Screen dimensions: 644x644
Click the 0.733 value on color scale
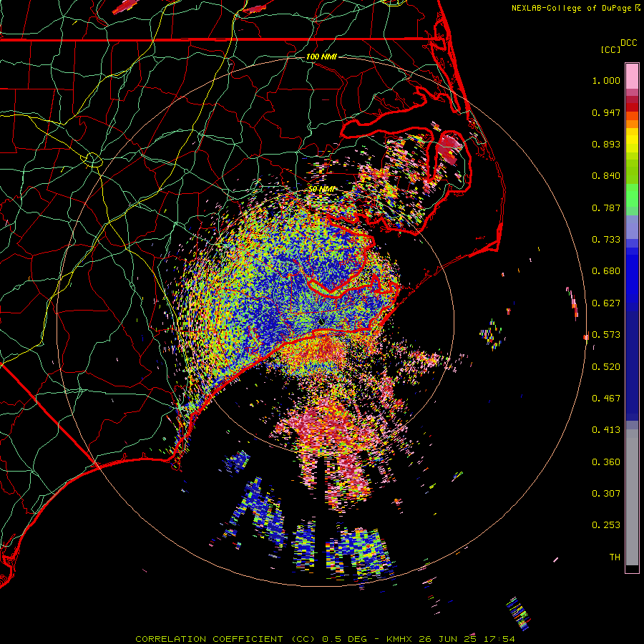pyautogui.click(x=606, y=240)
